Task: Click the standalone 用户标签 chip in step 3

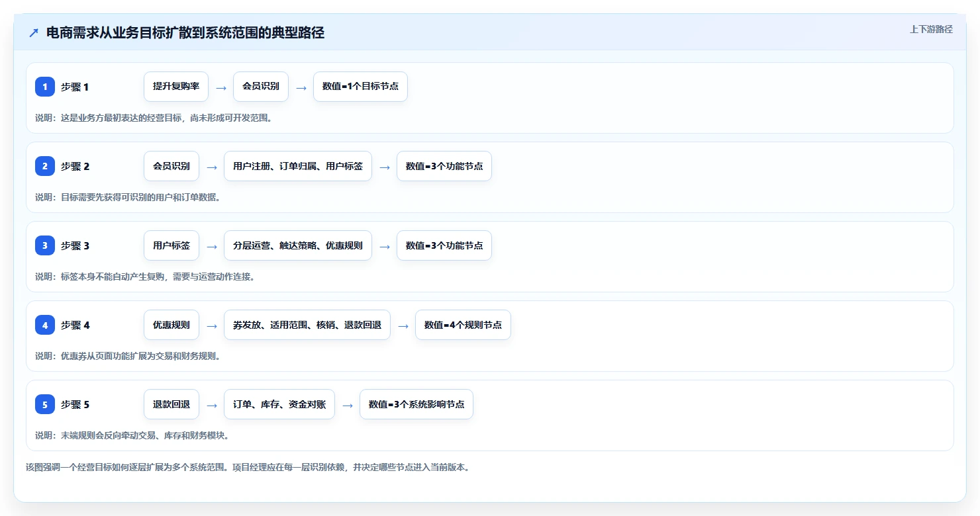Action: tap(171, 245)
